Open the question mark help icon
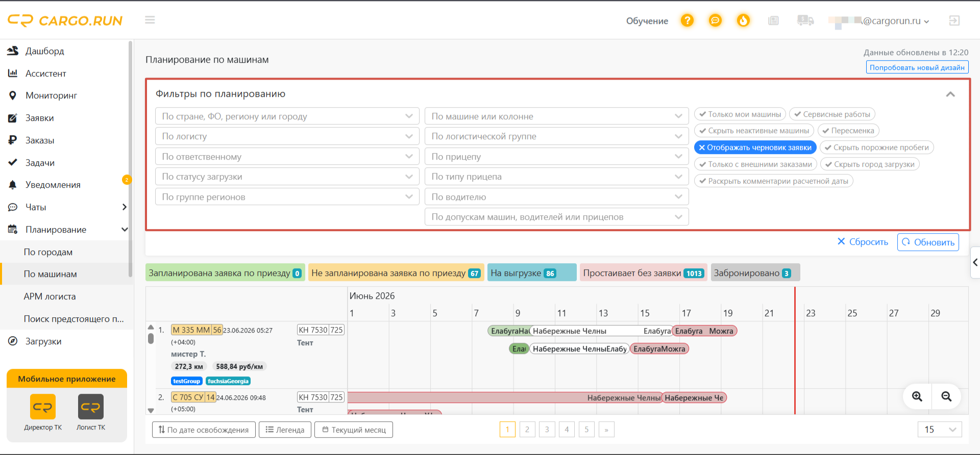Image resolution: width=980 pixels, height=455 pixels. [x=688, y=20]
